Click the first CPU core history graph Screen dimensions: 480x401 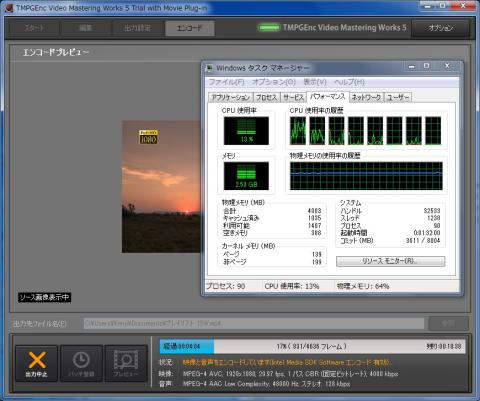coord(298,131)
